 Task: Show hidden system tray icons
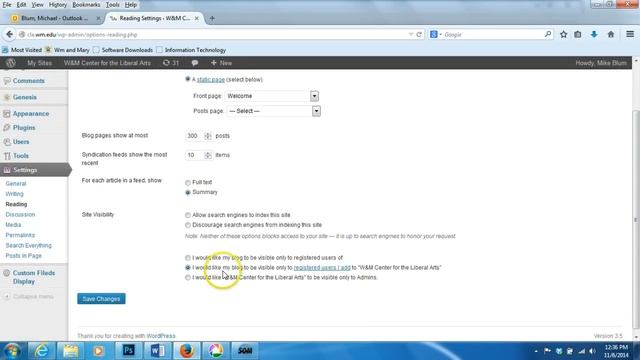(x=536, y=351)
